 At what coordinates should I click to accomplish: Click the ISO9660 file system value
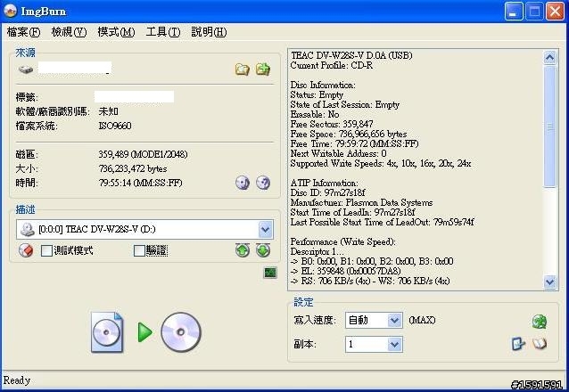pos(115,126)
